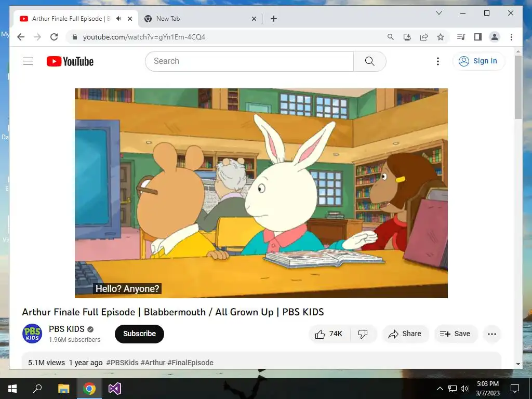
Task: Click the video player to pause
Action: 261,193
